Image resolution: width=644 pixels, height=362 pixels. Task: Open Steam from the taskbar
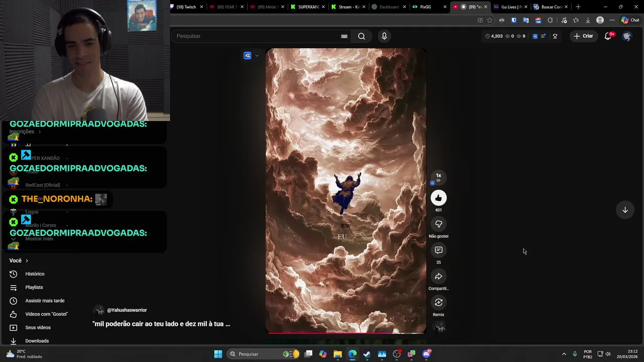pyautogui.click(x=367, y=354)
